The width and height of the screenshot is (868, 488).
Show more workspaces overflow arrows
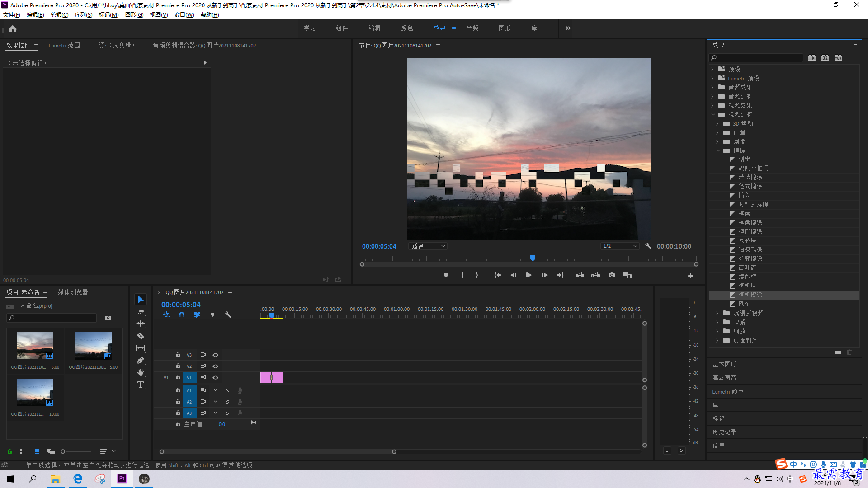[568, 28]
